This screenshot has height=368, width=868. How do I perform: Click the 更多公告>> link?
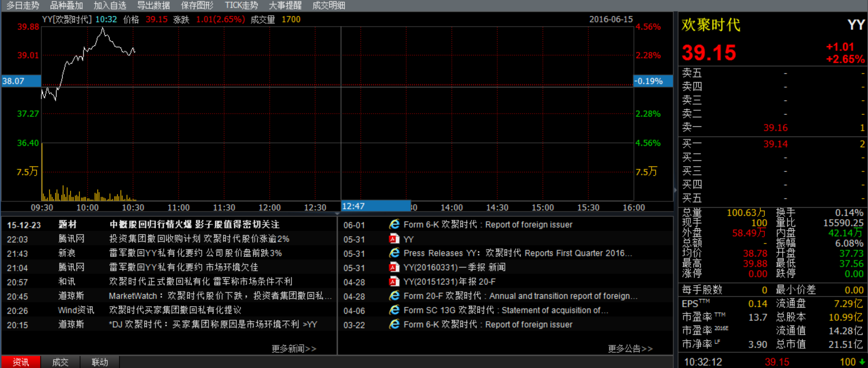click(x=630, y=349)
